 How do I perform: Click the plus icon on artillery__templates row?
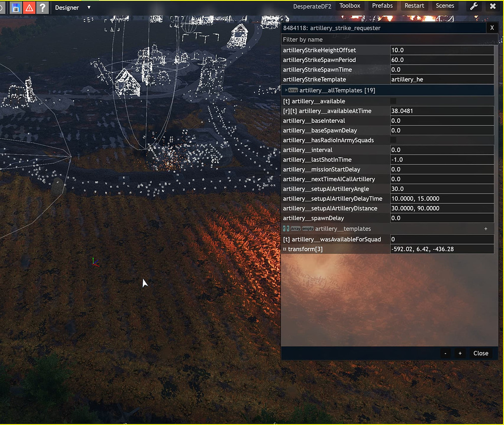[x=486, y=229]
